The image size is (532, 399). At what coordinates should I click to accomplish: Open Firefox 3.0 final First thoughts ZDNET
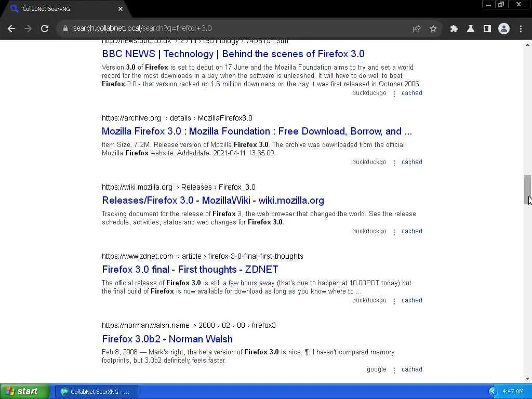[x=190, y=270]
